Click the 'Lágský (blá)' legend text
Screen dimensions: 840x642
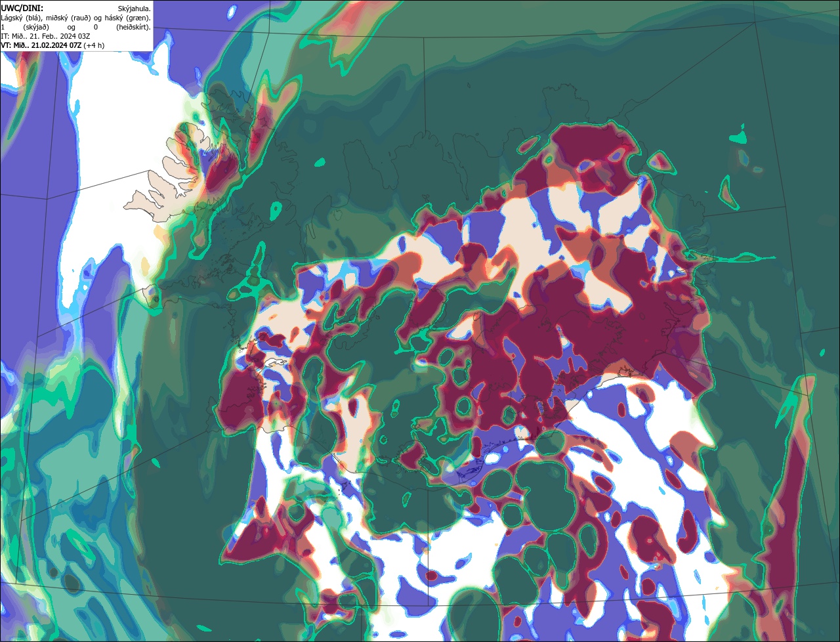pos(21,18)
